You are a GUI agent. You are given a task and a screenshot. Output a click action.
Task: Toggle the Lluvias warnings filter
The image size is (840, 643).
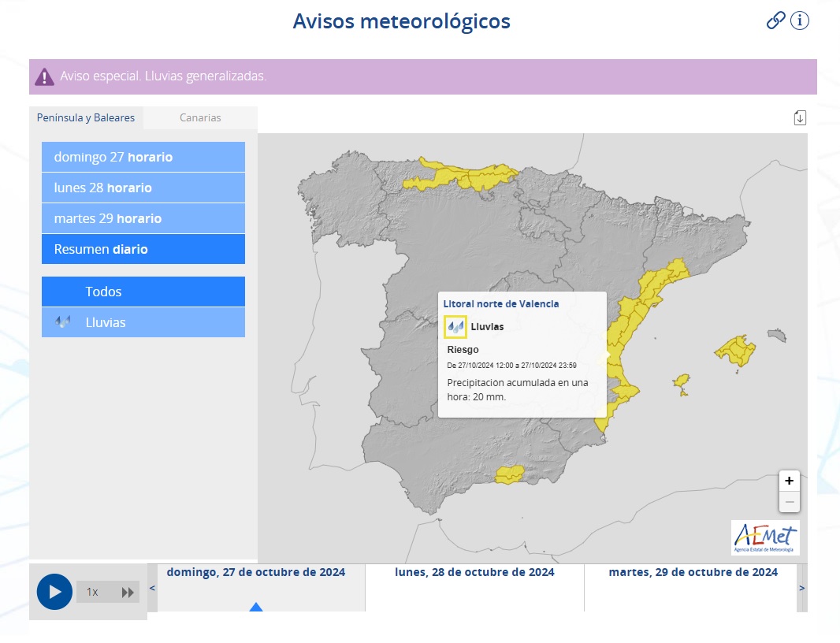pyautogui.click(x=143, y=322)
